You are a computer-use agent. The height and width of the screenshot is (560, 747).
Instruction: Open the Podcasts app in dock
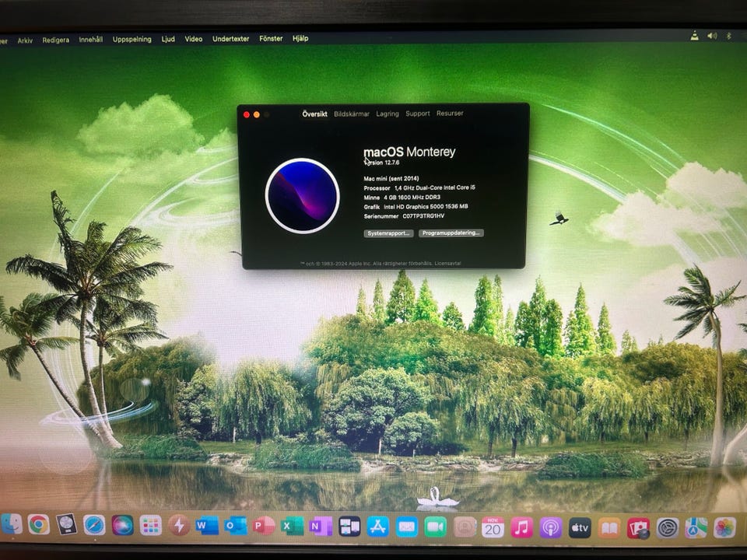pyautogui.click(x=550, y=527)
